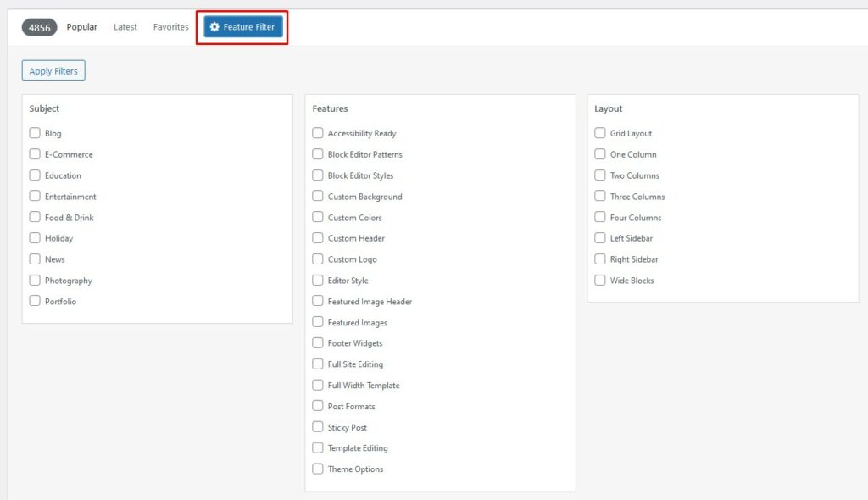Open the Feature Filter button

(x=243, y=26)
